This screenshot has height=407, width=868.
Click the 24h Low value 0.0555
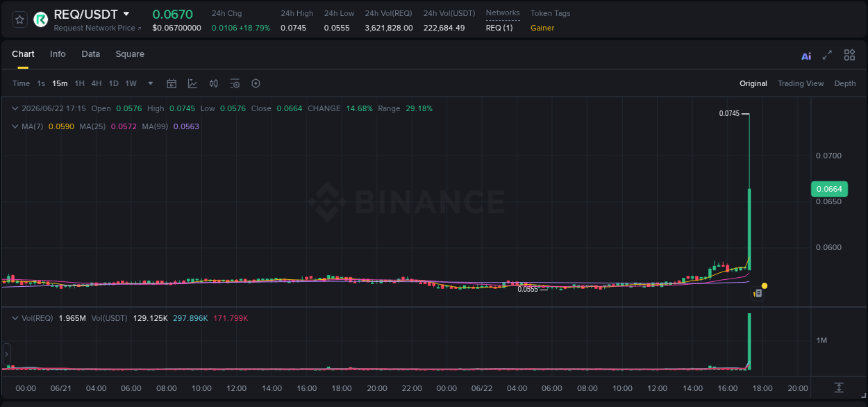337,28
